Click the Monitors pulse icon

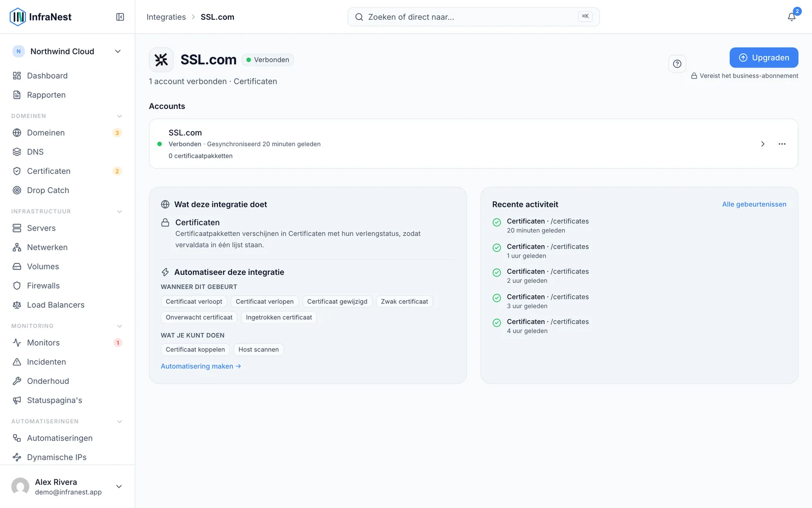tap(17, 342)
